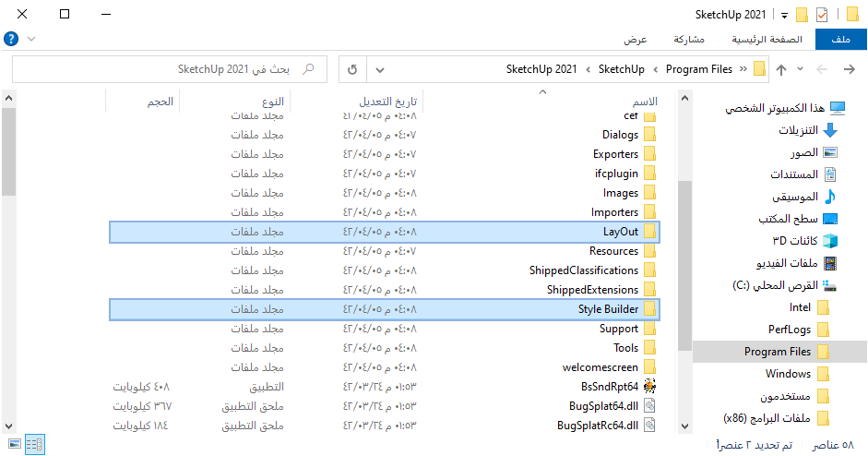Sort by Size (الحجم) column header
The width and height of the screenshot is (868, 456).
pos(161,102)
